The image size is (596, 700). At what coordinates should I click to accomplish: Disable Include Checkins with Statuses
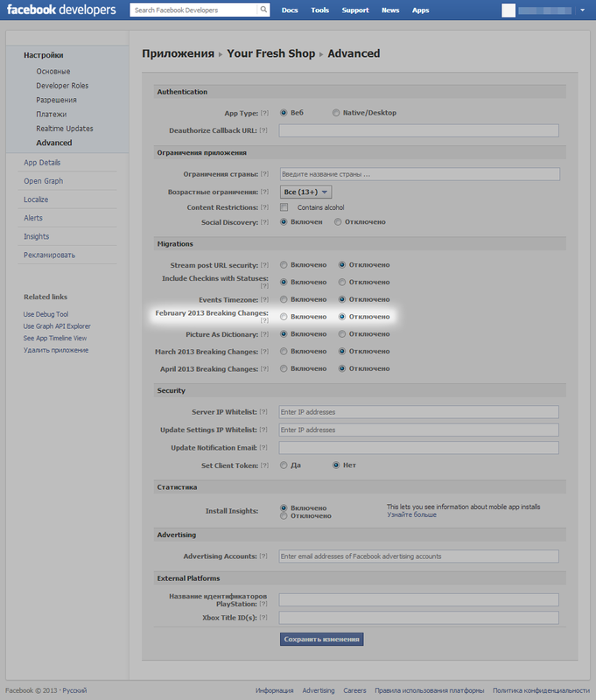click(342, 282)
